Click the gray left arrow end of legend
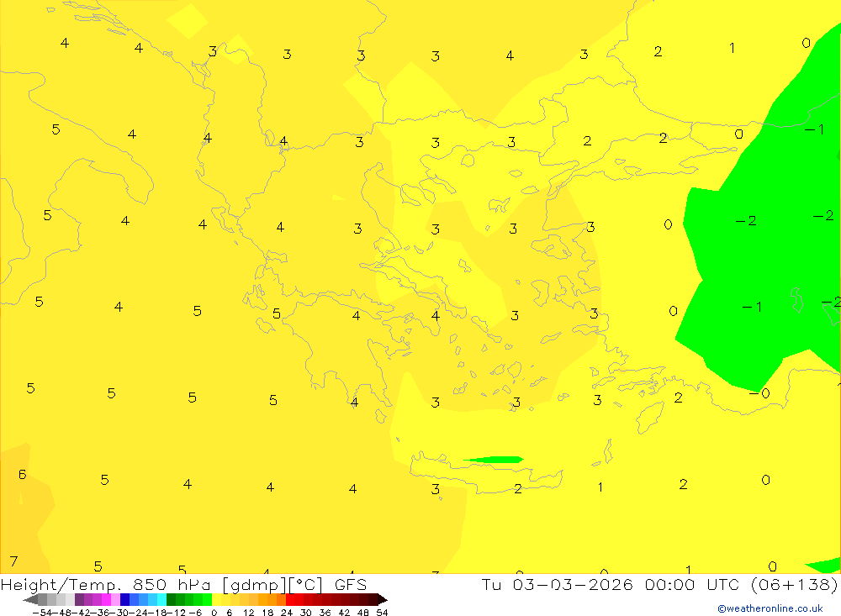841x616 pixels. [x=30, y=600]
